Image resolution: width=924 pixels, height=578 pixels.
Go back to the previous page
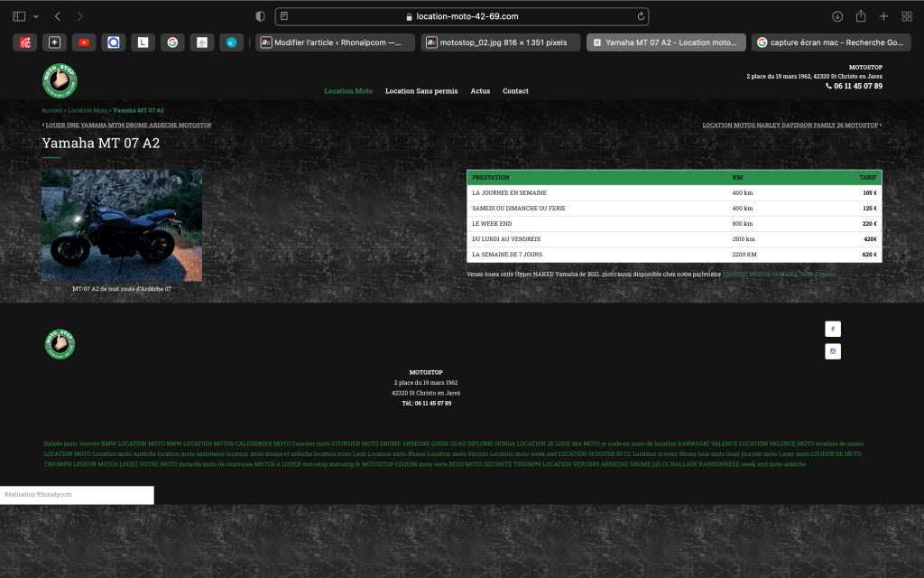click(x=57, y=16)
